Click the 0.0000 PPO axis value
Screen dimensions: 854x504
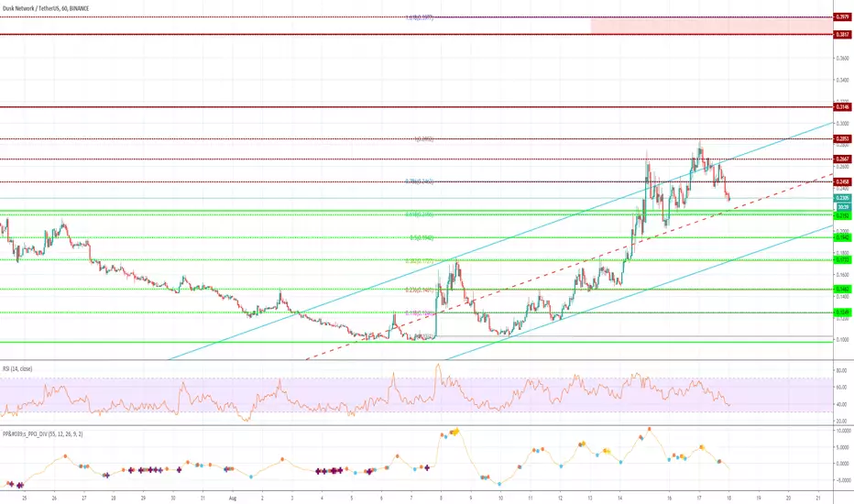843,464
